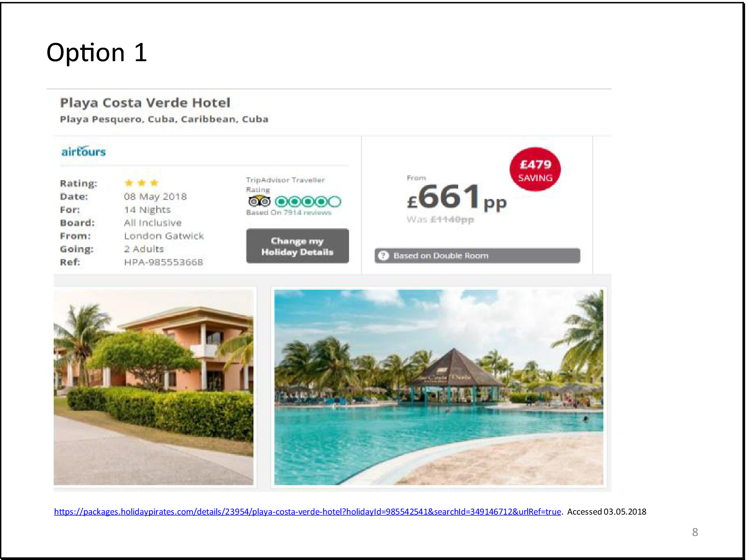Click the £661 pp price
The height and width of the screenshot is (560, 748).
pos(457,197)
